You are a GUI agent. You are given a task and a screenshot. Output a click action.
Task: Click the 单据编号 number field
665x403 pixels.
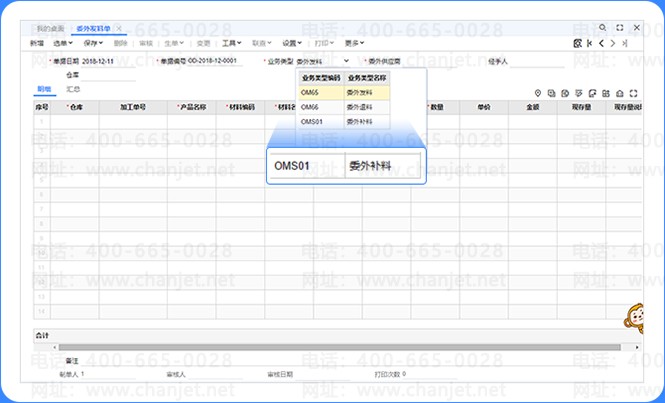click(x=215, y=62)
